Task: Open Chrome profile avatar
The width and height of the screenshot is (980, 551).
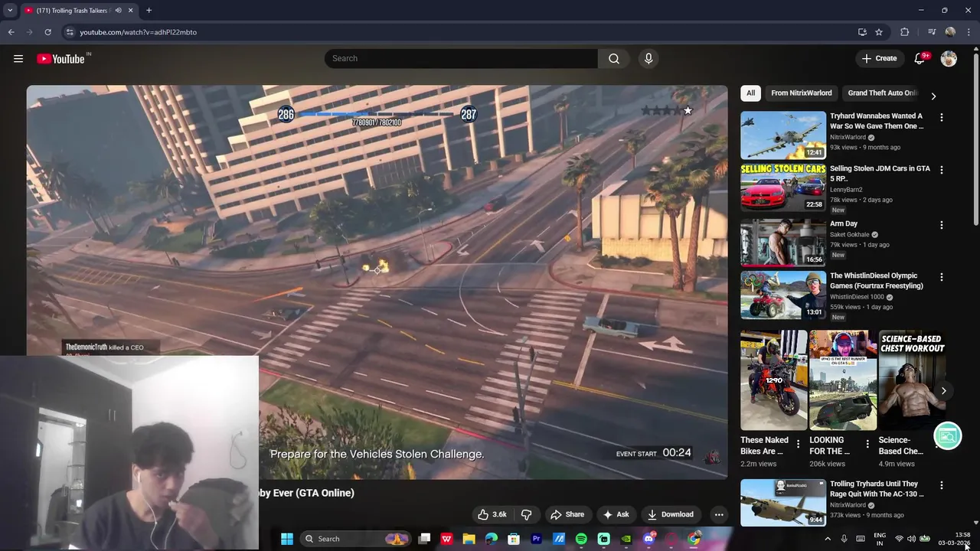Action: tap(950, 32)
